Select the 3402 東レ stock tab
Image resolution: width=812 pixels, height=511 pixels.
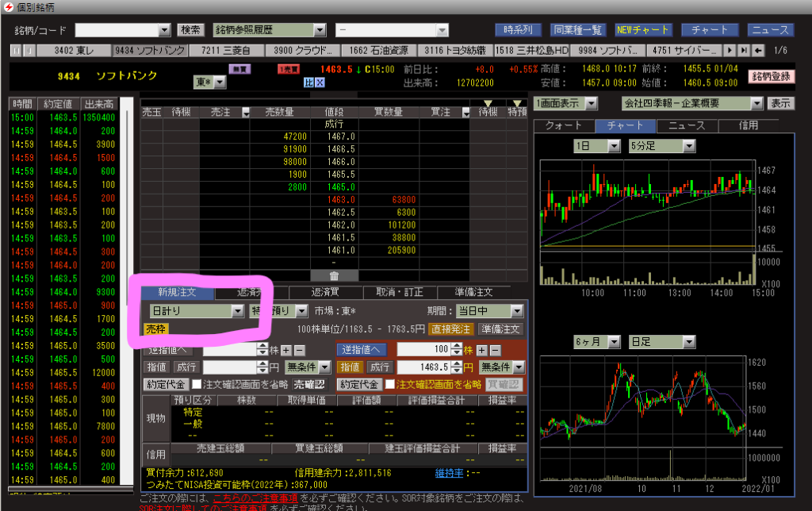pyautogui.click(x=74, y=50)
